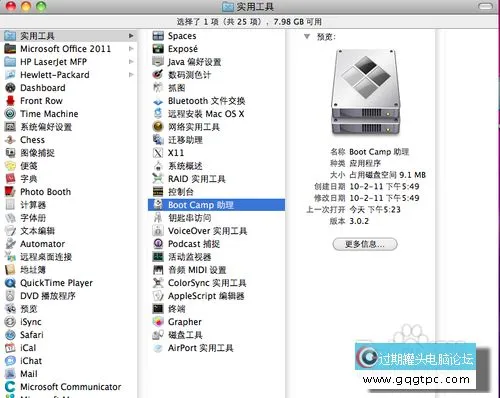
Task: Click the Podcast 捕捉 icon
Action: 158,244
